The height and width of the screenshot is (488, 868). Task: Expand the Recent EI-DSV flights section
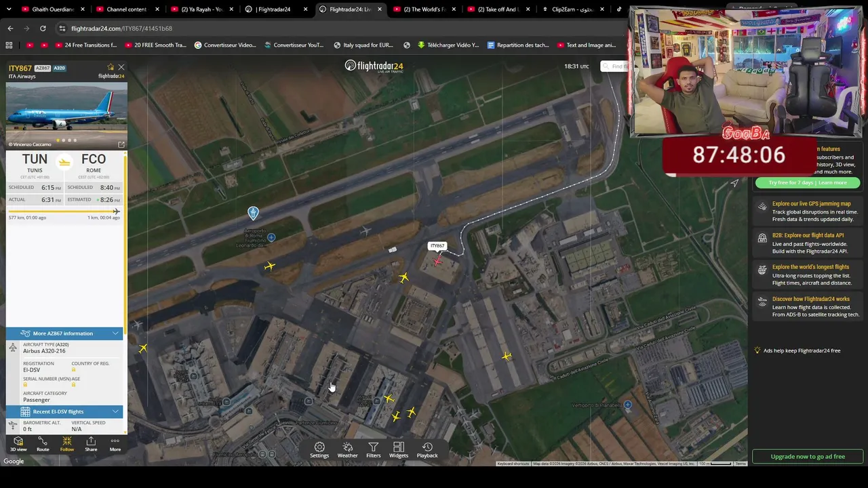(64, 411)
